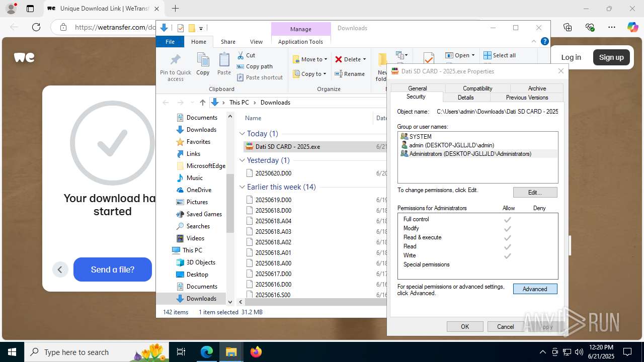
Task: Collapse the Earlier this week group
Action: point(242,187)
